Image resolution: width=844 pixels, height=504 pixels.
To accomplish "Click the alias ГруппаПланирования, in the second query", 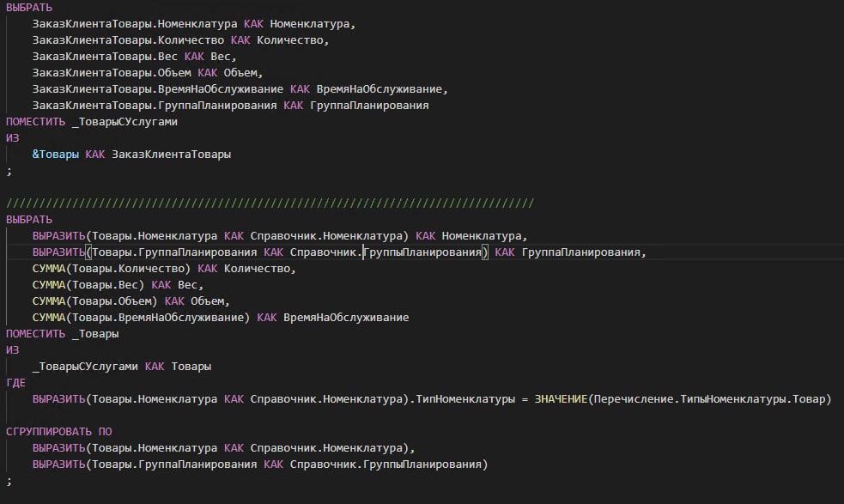I will click(584, 252).
